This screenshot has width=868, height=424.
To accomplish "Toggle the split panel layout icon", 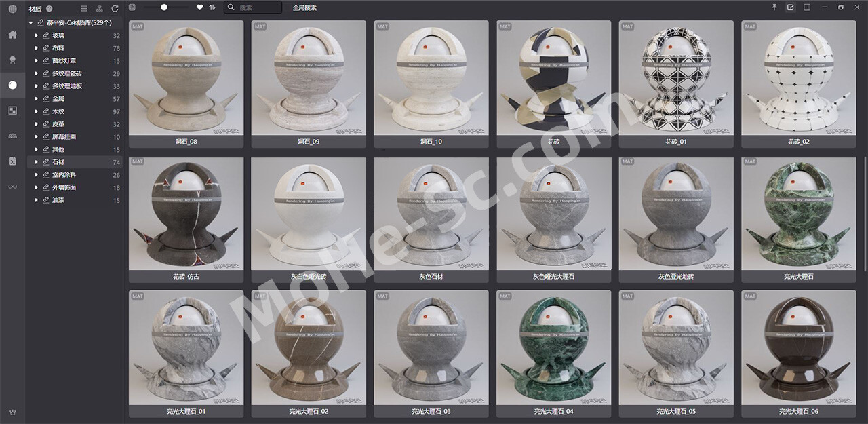I will 807,7.
